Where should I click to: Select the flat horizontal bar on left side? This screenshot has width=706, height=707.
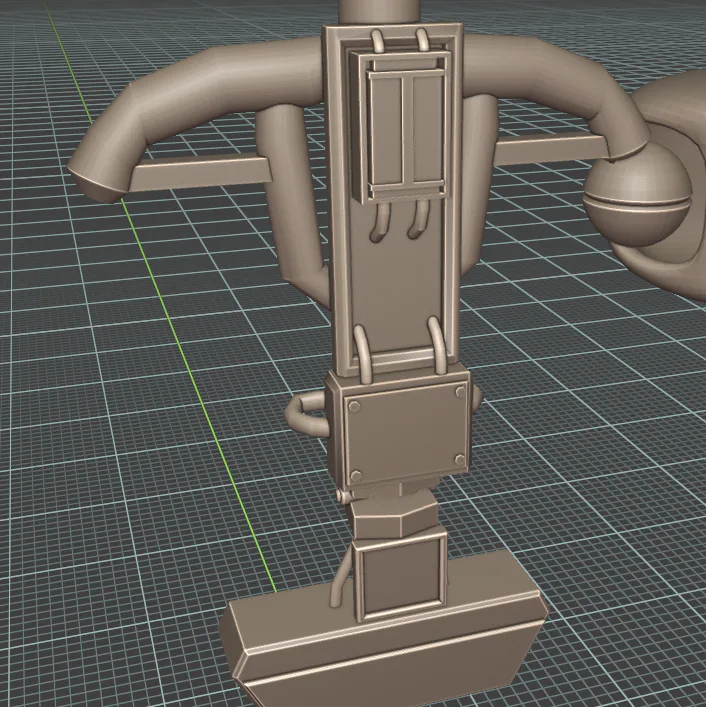tap(201, 171)
